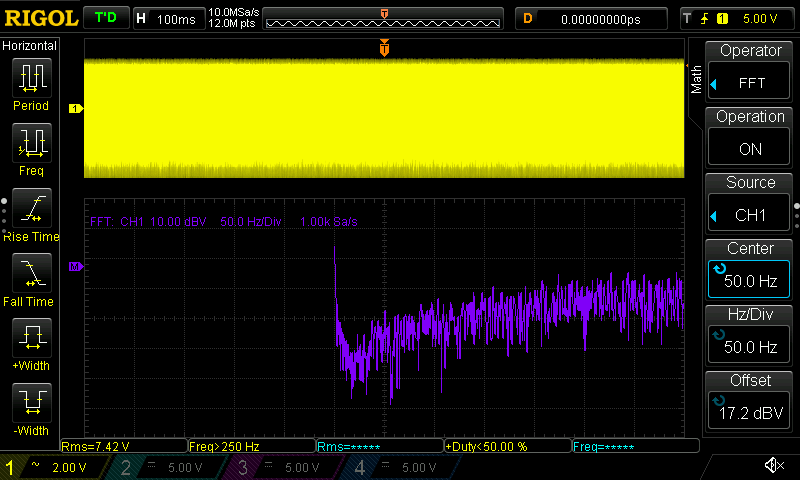Choose the Rise Time measurement icon

(30, 208)
